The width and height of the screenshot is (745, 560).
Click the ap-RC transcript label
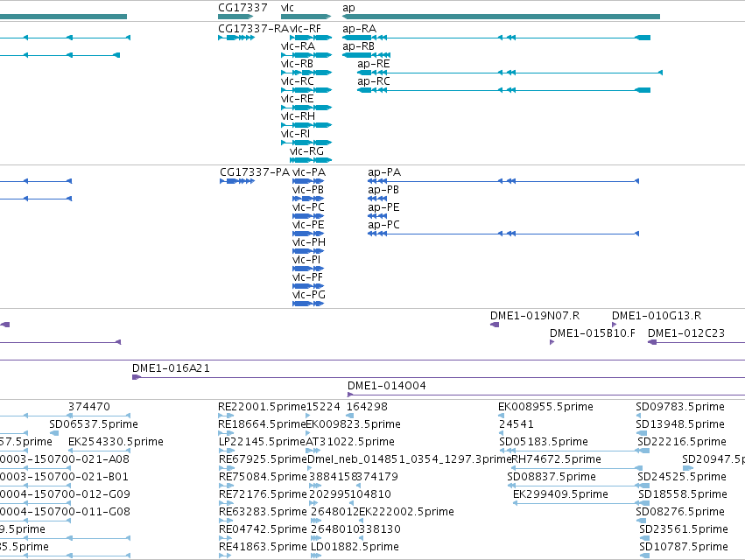(x=374, y=81)
